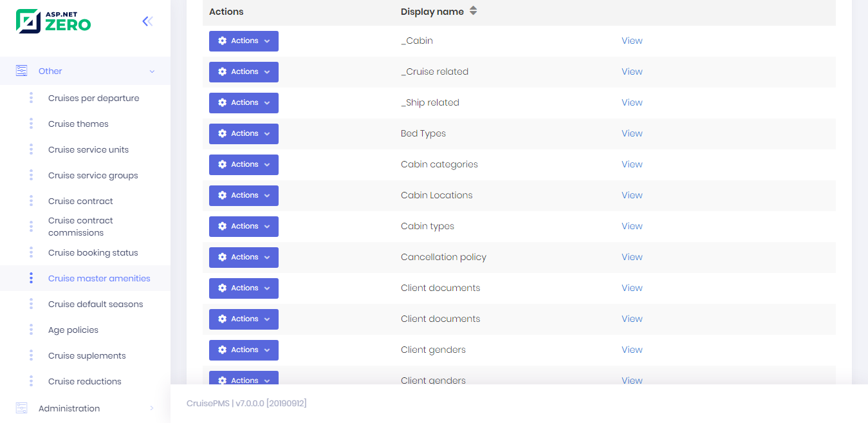Viewport: 868px width, 423px height.
Task: Open the Cruise themes page
Action: [x=78, y=124]
